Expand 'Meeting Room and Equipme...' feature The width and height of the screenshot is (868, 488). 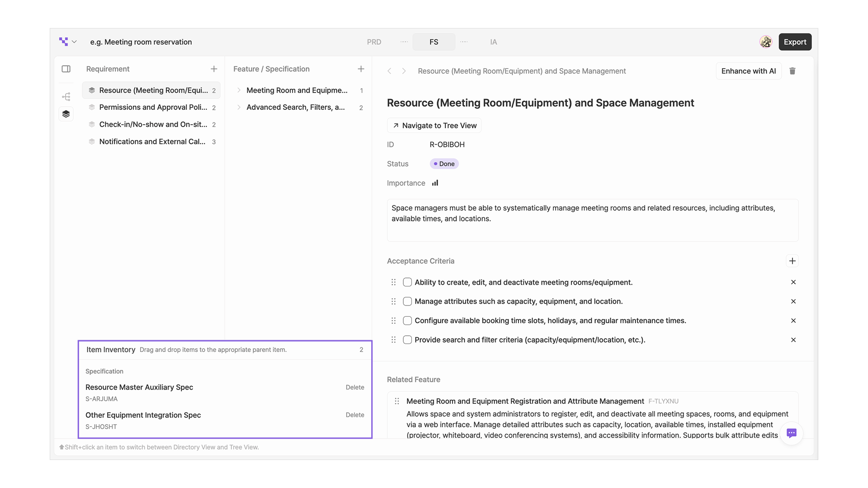pos(239,90)
